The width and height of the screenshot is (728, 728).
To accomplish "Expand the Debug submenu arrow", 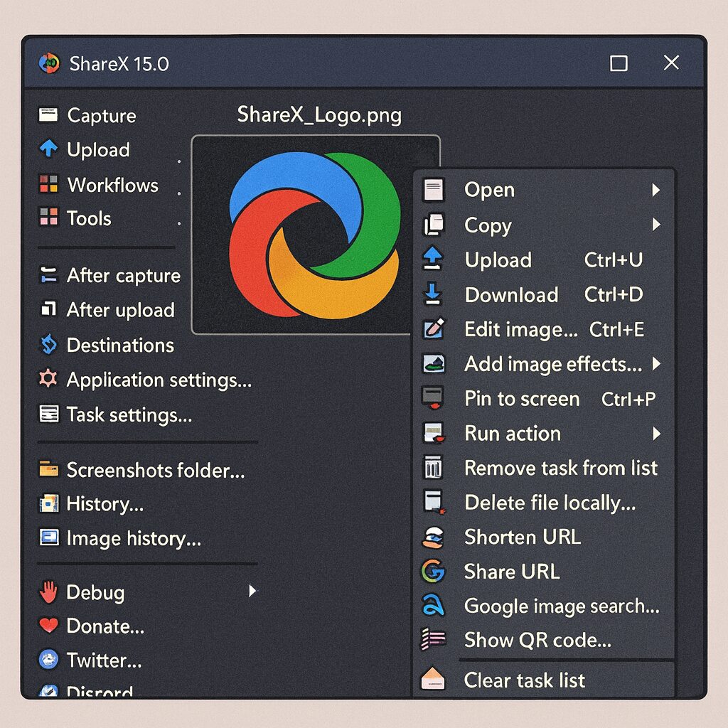I will [252, 591].
